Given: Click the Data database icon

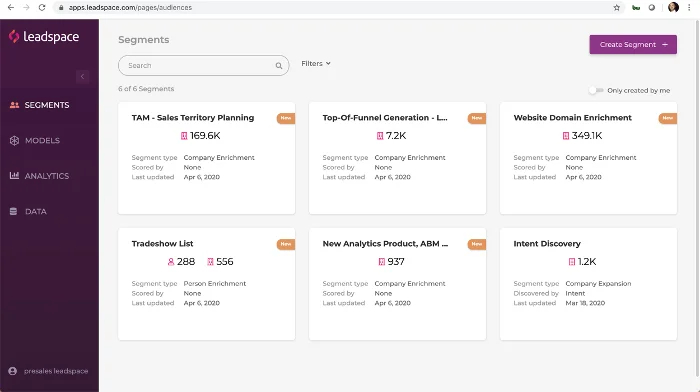Looking at the screenshot, I should point(13,211).
